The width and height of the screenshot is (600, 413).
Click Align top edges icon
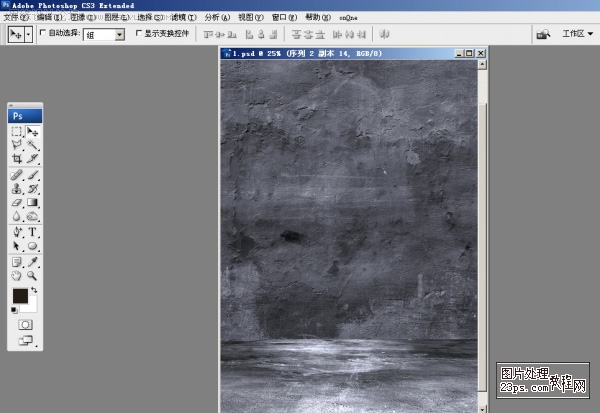tap(209, 34)
